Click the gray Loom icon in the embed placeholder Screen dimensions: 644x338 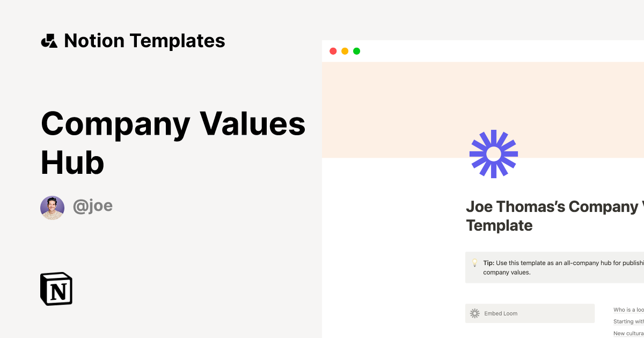(474, 313)
